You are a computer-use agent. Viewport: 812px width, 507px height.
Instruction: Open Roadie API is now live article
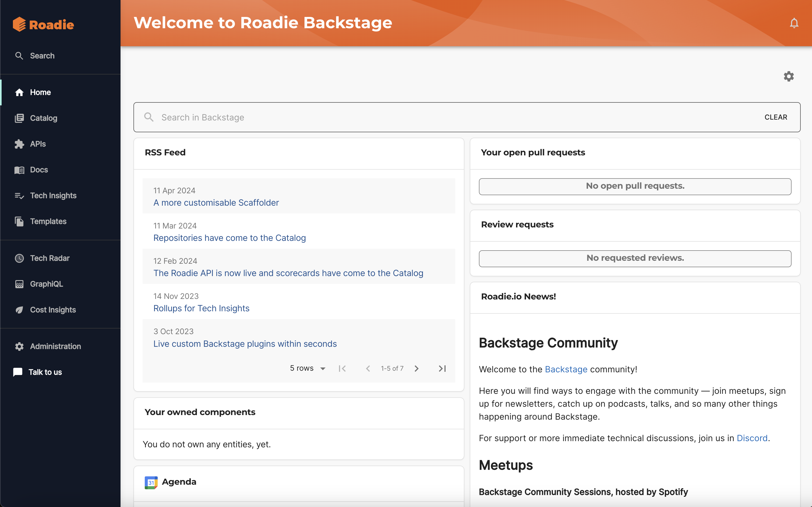coord(288,273)
